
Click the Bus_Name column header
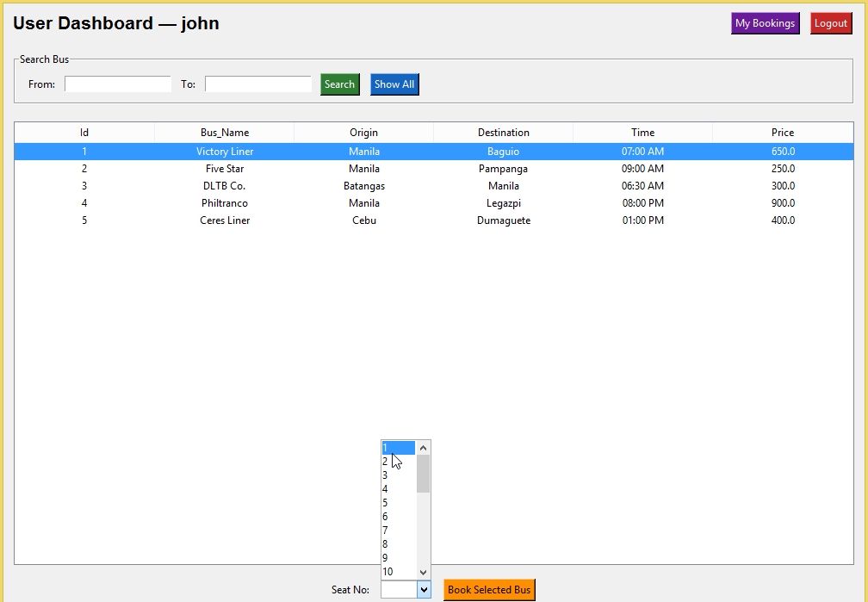(224, 133)
